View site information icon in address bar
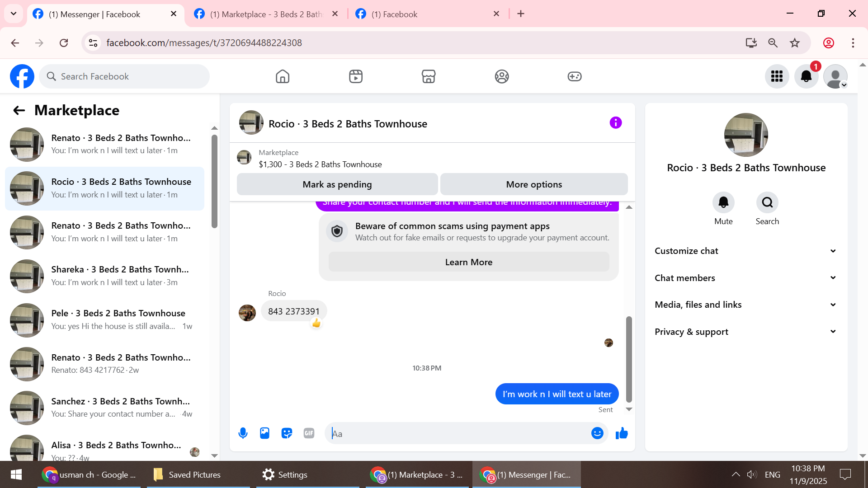868x488 pixels. coord(93,43)
